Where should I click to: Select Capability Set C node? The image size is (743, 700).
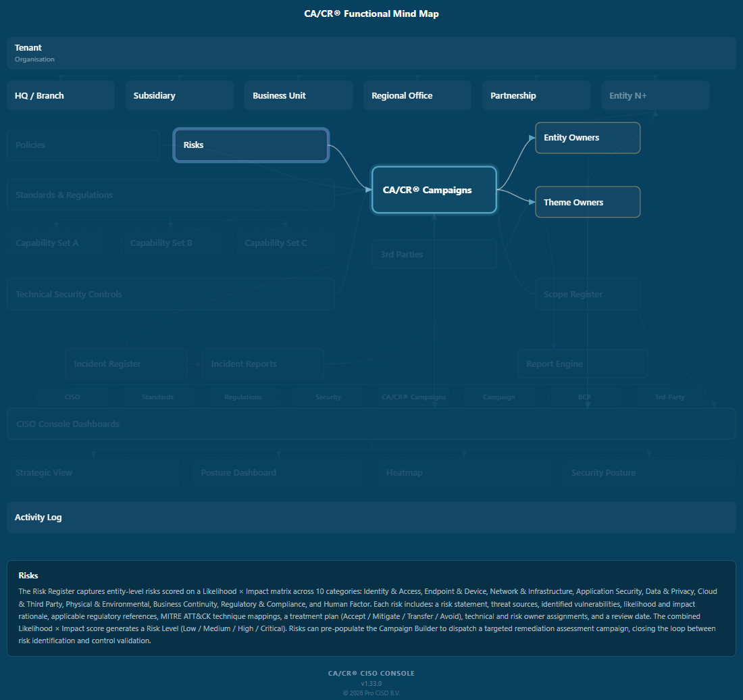click(286, 243)
